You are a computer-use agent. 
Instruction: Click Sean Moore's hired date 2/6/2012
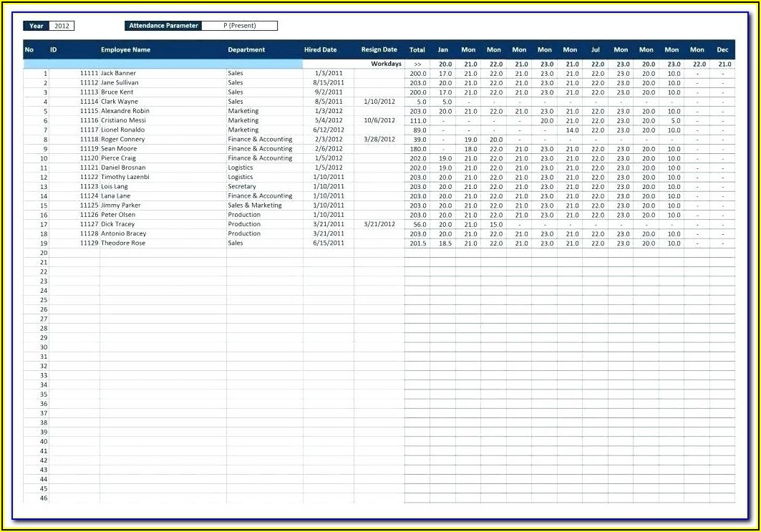pos(329,149)
